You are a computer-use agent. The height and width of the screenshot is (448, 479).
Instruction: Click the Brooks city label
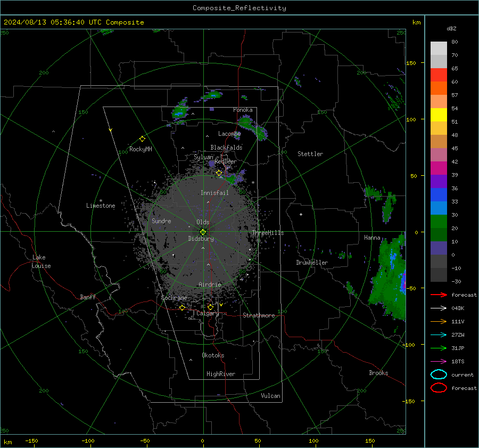(378, 373)
